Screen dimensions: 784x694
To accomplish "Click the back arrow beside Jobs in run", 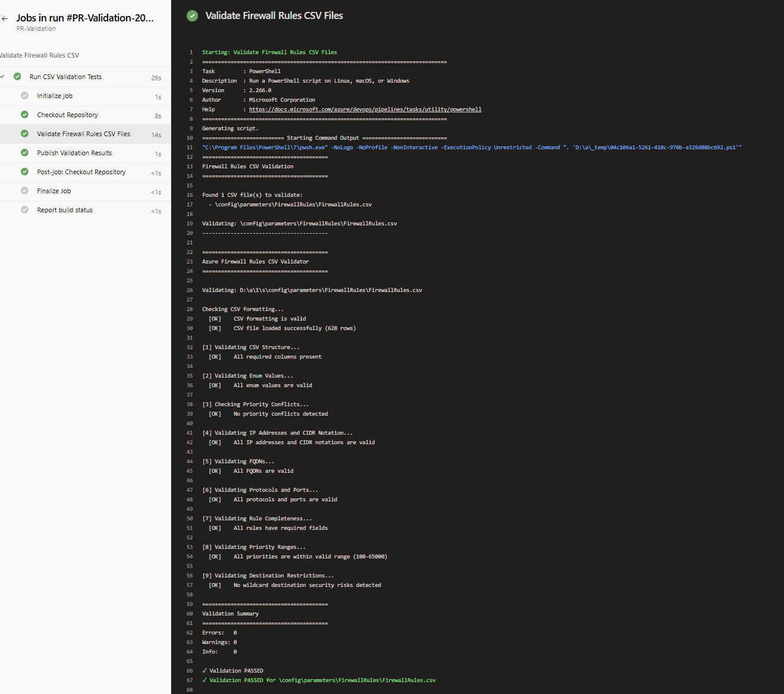I will [5, 19].
